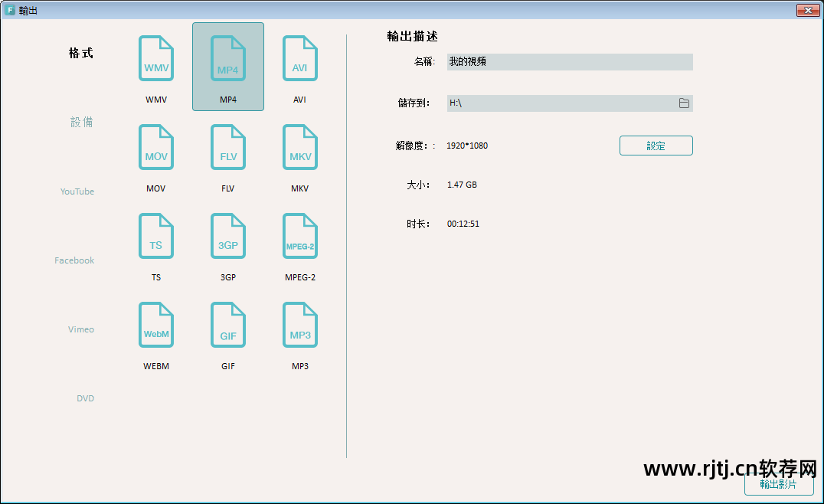Click the 設定 resolution settings button
This screenshot has width=824, height=504.
tap(656, 146)
